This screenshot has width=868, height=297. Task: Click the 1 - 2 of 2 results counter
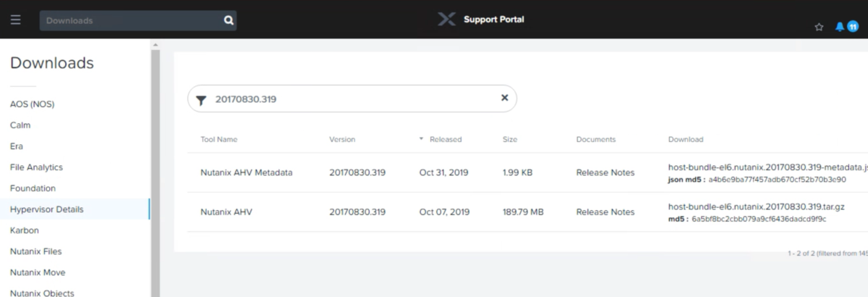pyautogui.click(x=827, y=254)
